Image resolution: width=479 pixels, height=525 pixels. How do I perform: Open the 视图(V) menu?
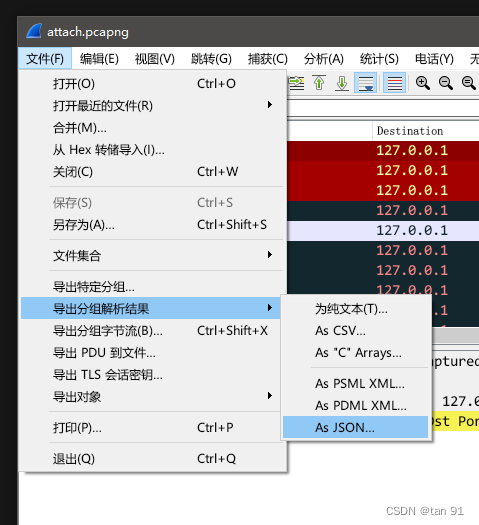click(155, 59)
